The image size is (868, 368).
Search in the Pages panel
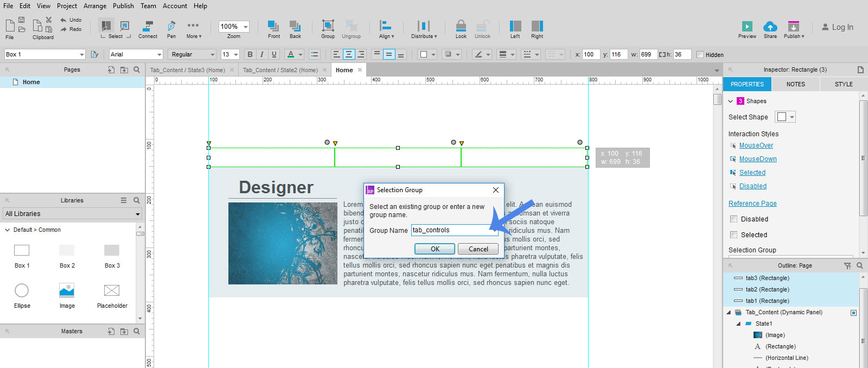(x=137, y=69)
